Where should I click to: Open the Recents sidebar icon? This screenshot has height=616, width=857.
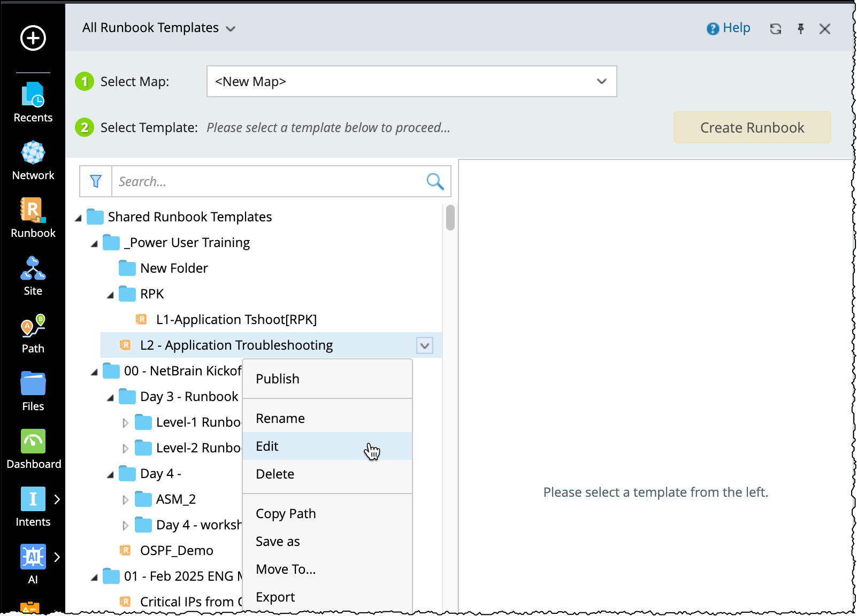[x=33, y=102]
